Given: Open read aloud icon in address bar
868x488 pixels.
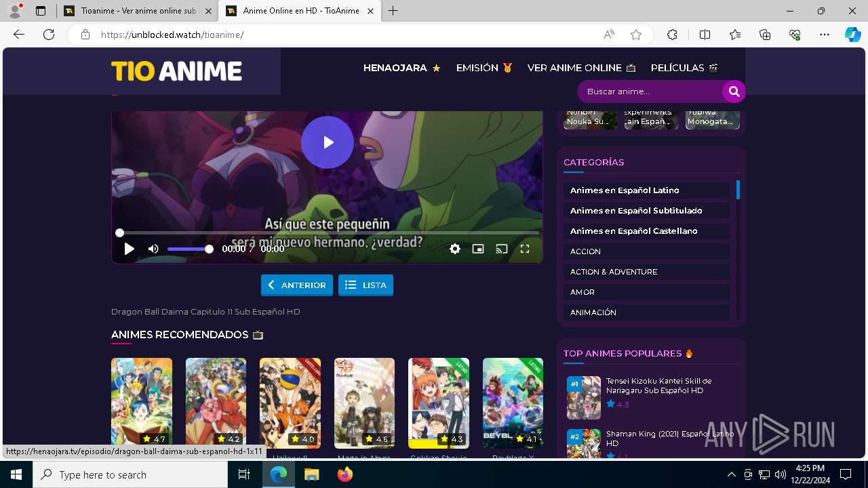Looking at the screenshot, I should [609, 35].
